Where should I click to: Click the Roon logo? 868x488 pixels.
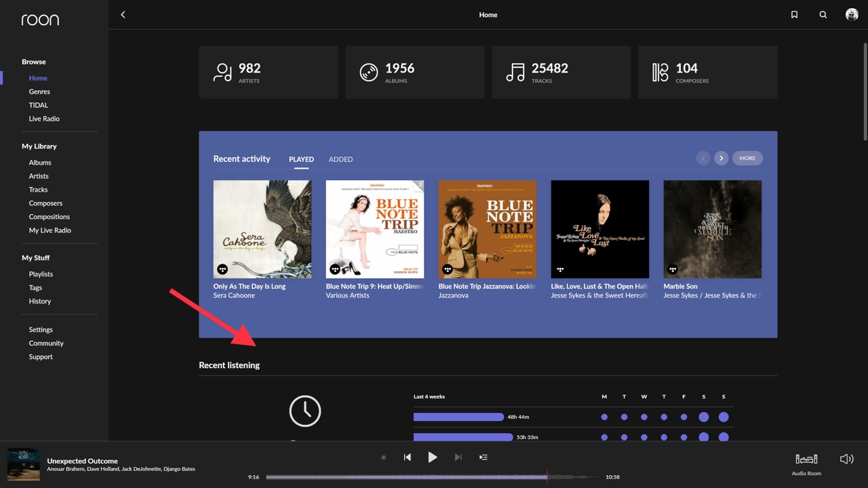(x=40, y=20)
